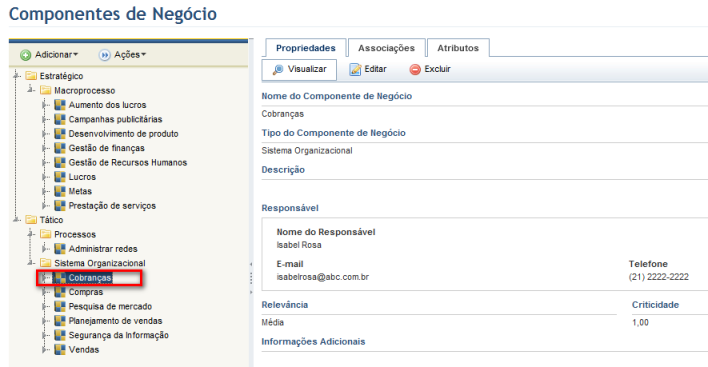
Task: Select the Tático folder icon
Action: [31, 220]
